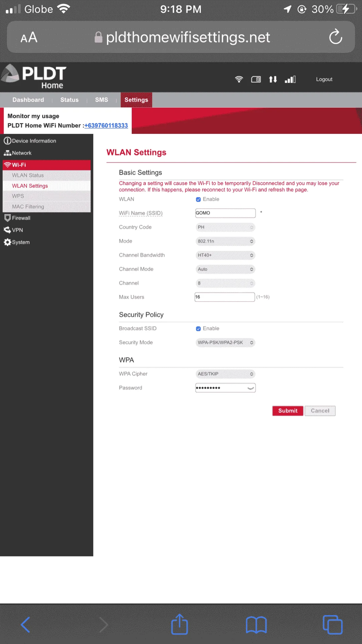Click the Password input field
The image size is (362, 644).
[x=225, y=388]
